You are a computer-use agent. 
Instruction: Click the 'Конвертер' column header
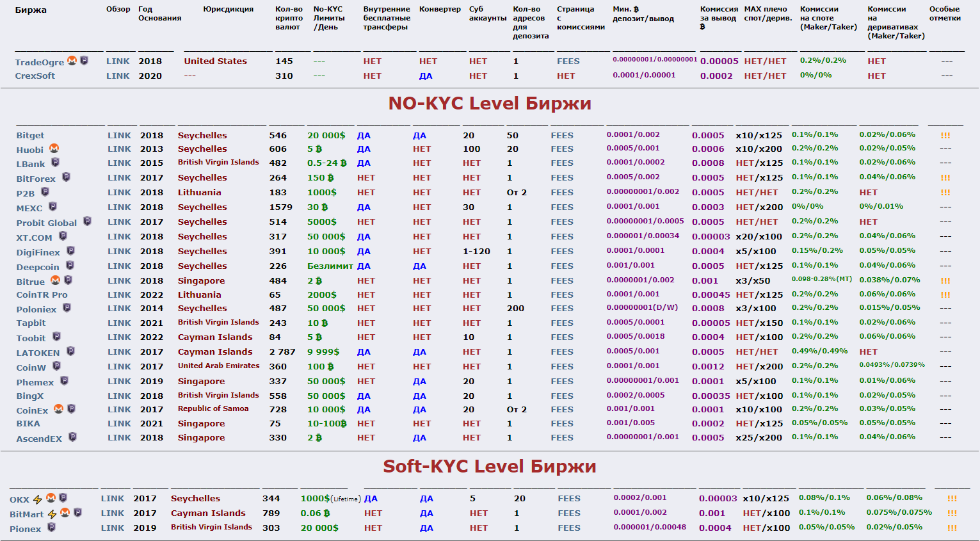(x=440, y=10)
